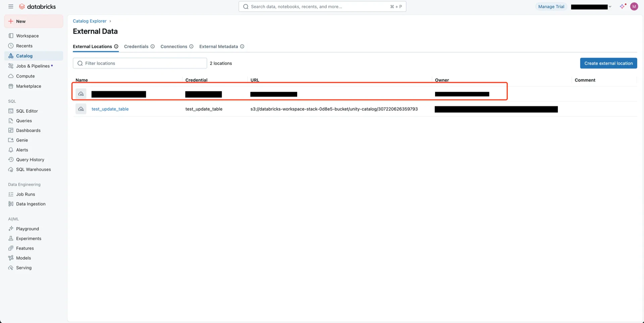
Task: Switch to the External Locations tab
Action: point(92,46)
